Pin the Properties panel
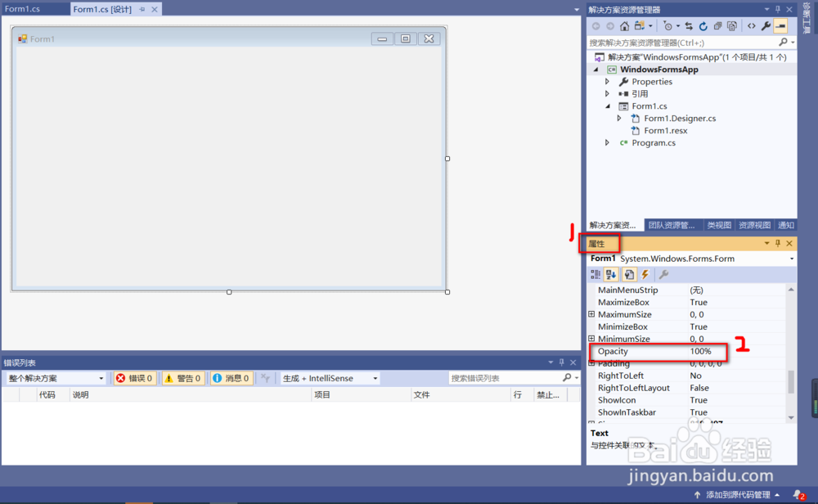Image resolution: width=818 pixels, height=504 pixels. click(778, 243)
